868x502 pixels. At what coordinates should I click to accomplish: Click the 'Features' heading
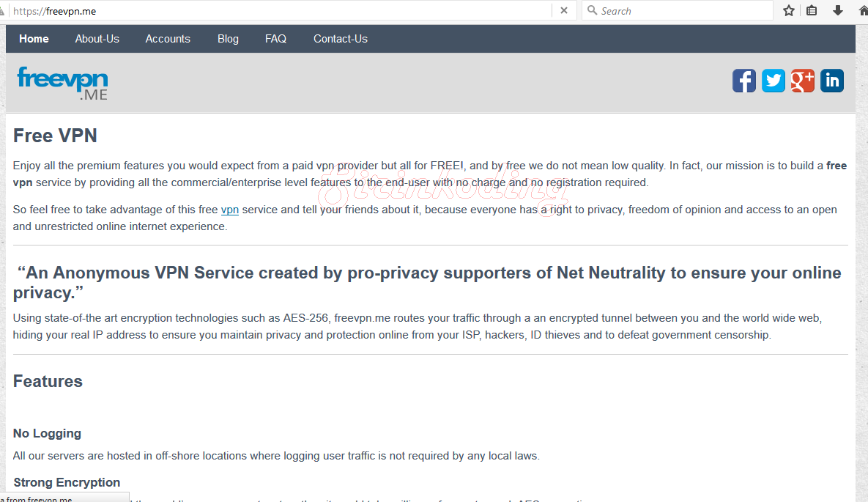click(x=48, y=381)
